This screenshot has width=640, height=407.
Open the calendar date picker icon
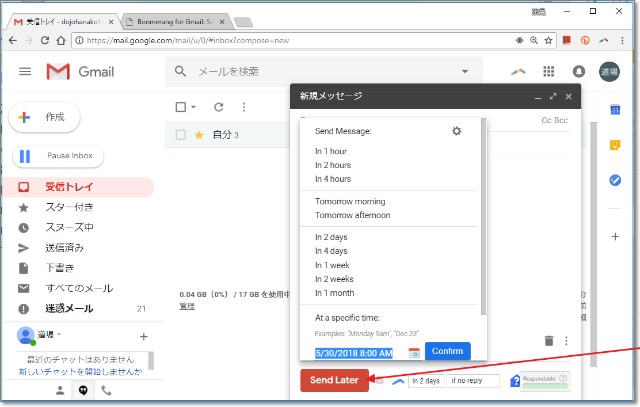coord(413,352)
